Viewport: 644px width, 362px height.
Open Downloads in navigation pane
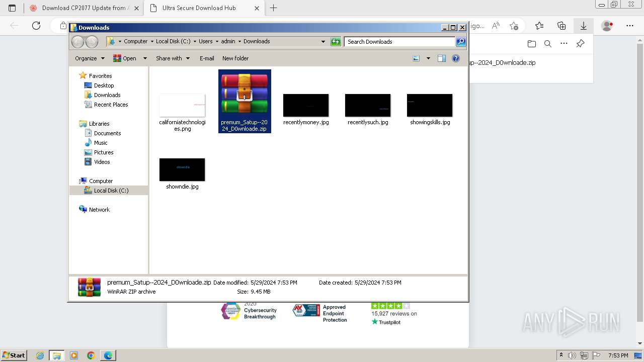[x=107, y=95]
